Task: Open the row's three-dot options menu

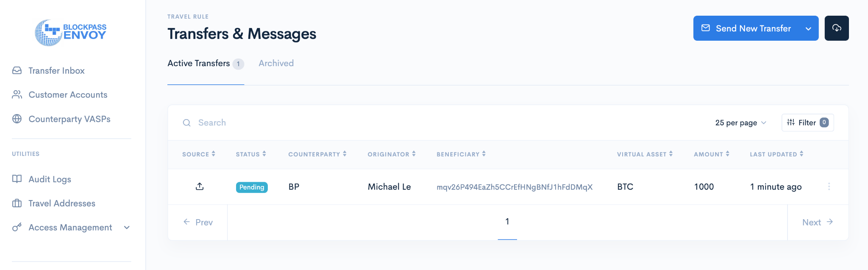Action: 829,186
